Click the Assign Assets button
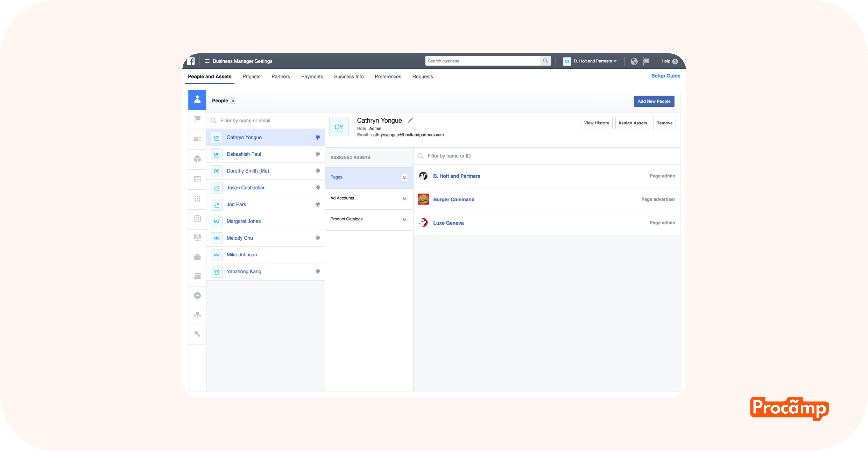 632,123
